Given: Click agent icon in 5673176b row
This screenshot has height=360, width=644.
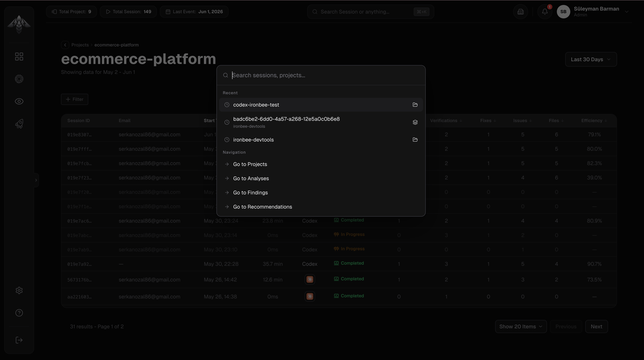Looking at the screenshot, I should pyautogui.click(x=310, y=280).
